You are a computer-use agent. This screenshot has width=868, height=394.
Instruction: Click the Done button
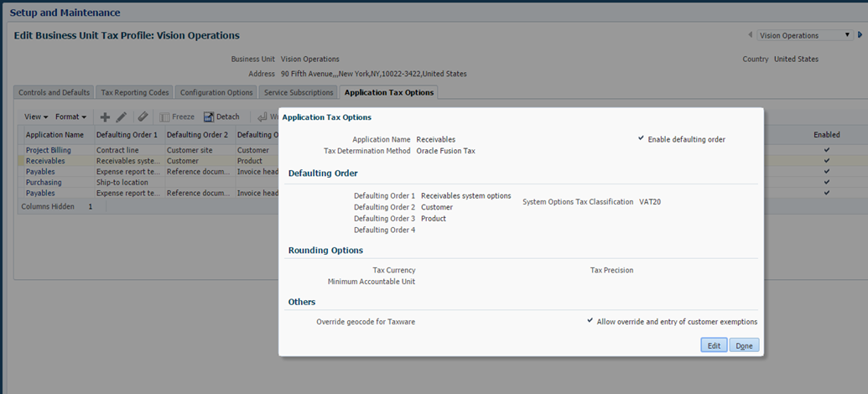(744, 345)
